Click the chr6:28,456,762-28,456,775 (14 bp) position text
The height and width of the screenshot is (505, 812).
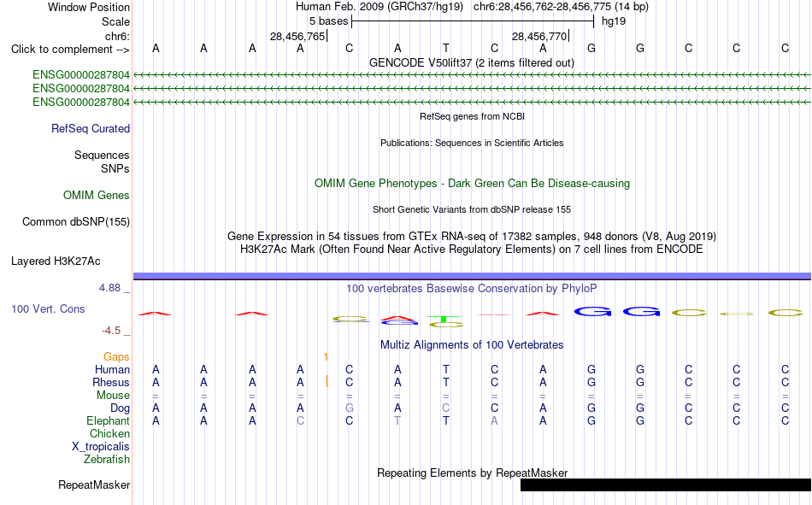coord(561,7)
